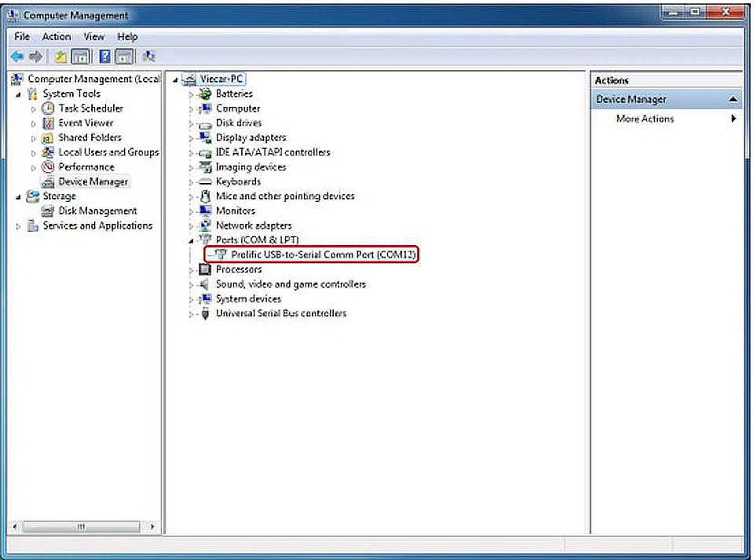Collapse the Device Manager actions section arrow
754x560 pixels.
(x=733, y=99)
